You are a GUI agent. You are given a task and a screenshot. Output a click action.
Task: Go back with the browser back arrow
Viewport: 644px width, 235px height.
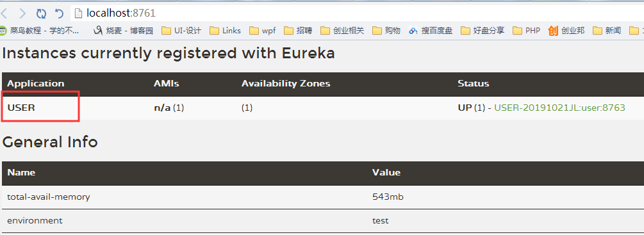coord(4,13)
